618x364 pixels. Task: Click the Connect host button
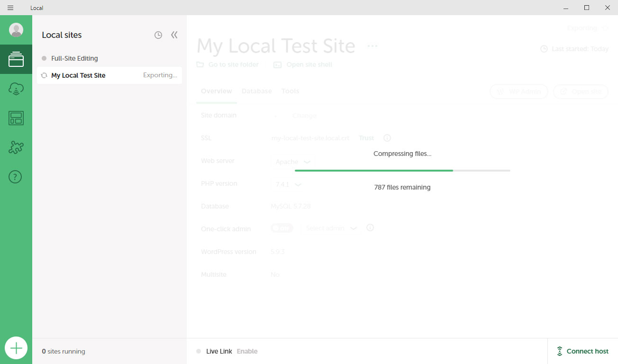click(582, 351)
